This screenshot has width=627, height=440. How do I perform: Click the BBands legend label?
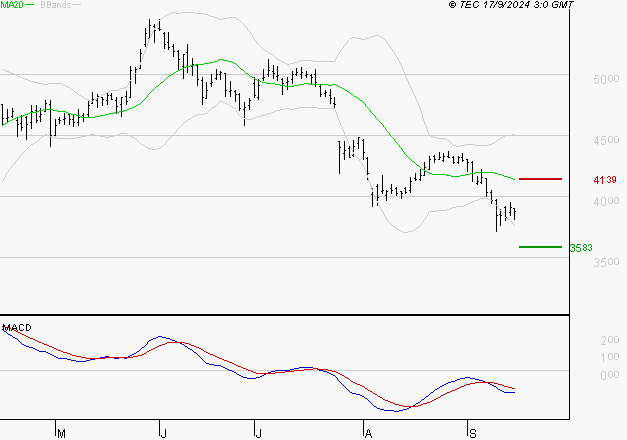point(56,5)
